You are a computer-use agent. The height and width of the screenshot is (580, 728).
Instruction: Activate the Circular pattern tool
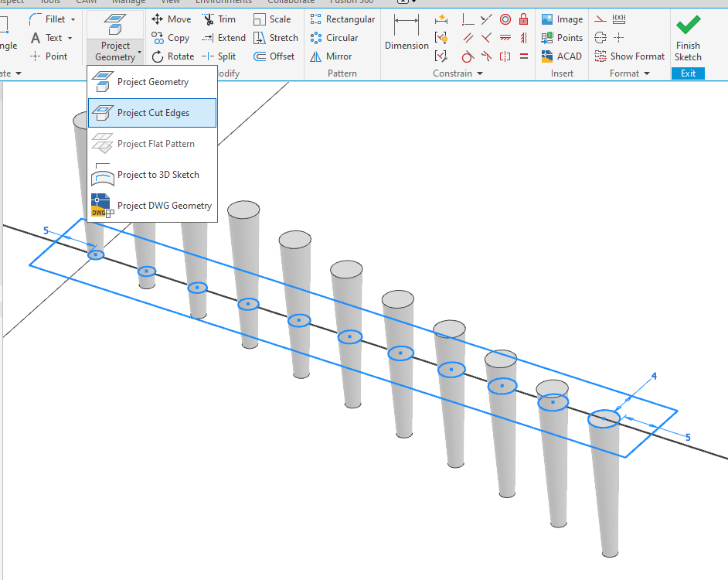(335, 37)
